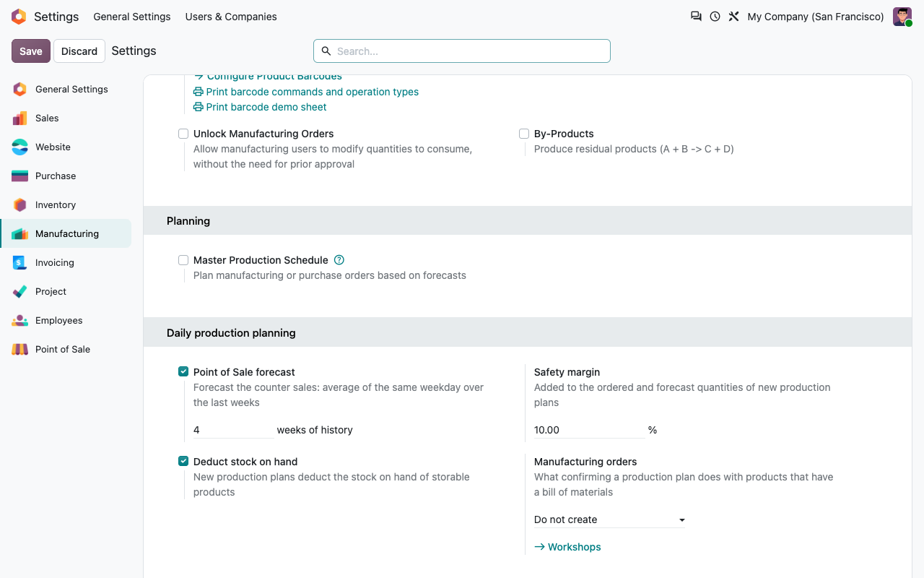Click the Purchase app icon in sidebar
Image resolution: width=924 pixels, height=578 pixels.
[x=19, y=176]
